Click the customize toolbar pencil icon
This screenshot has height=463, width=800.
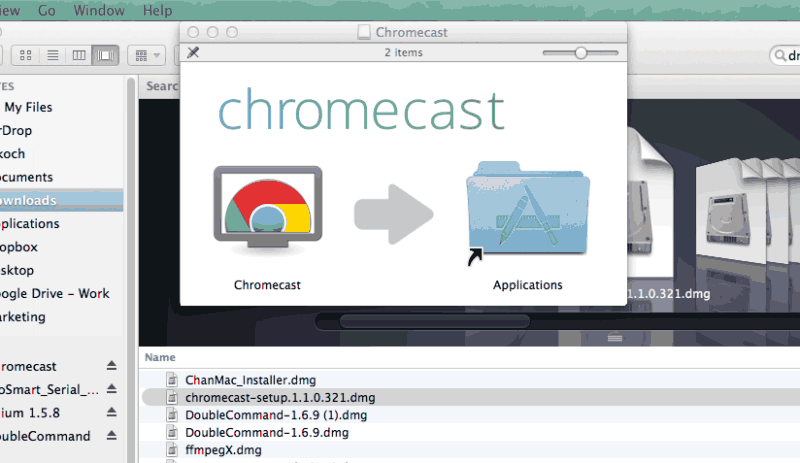[193, 52]
